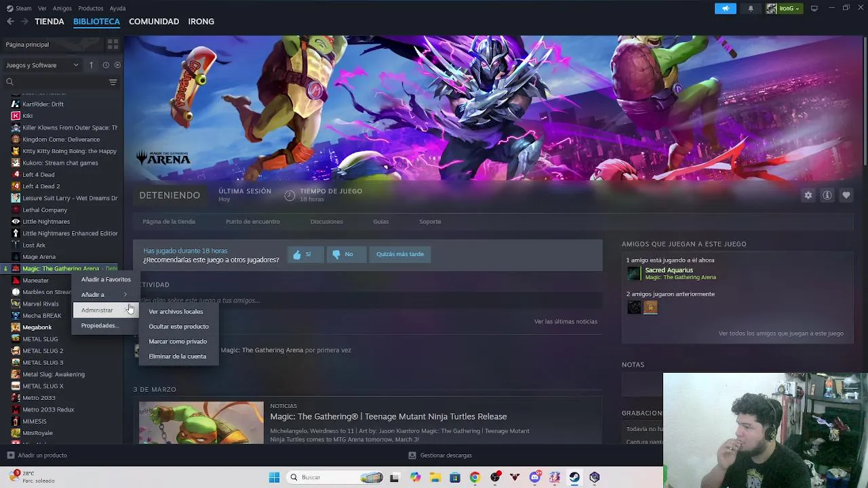Open Sacred Aquarius friend avatar
The width and height of the screenshot is (868, 488).
[633, 273]
